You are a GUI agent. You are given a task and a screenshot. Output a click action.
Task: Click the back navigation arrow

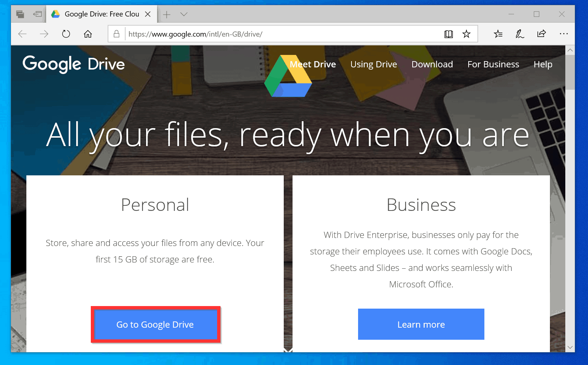coord(22,34)
